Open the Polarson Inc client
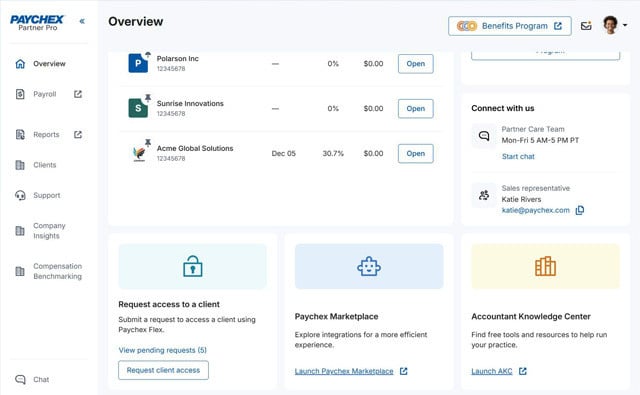 click(416, 64)
